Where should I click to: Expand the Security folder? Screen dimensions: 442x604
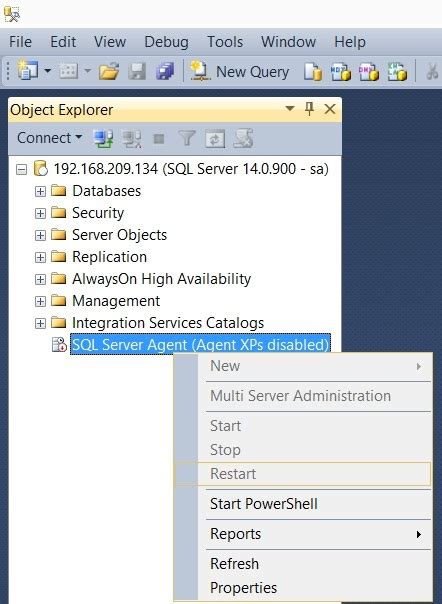[40, 213]
